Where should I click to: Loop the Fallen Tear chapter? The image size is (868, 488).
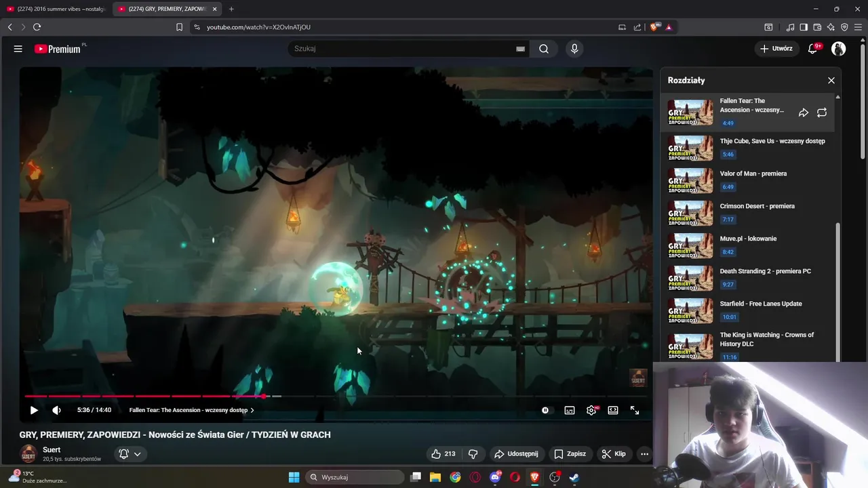pos(822,113)
